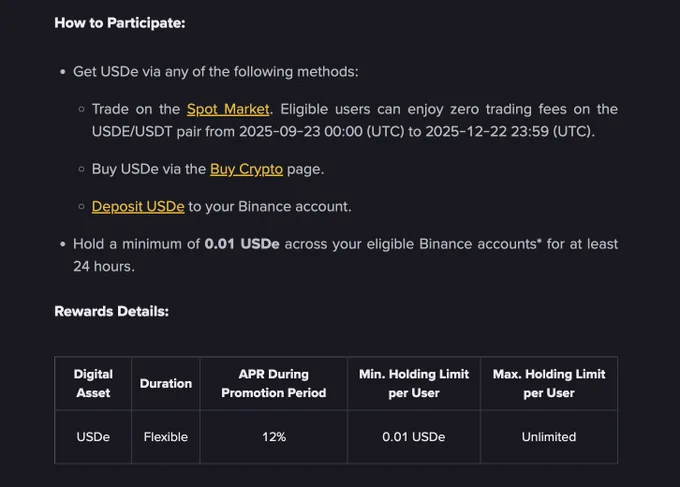680x487 pixels.
Task: Click the bold 0.01 USDe text
Action: (x=242, y=244)
